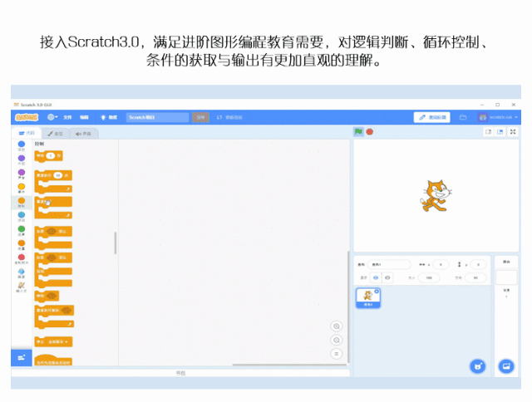Click the value 1 in wait block
This screenshot has width=532, height=402.
click(50, 155)
